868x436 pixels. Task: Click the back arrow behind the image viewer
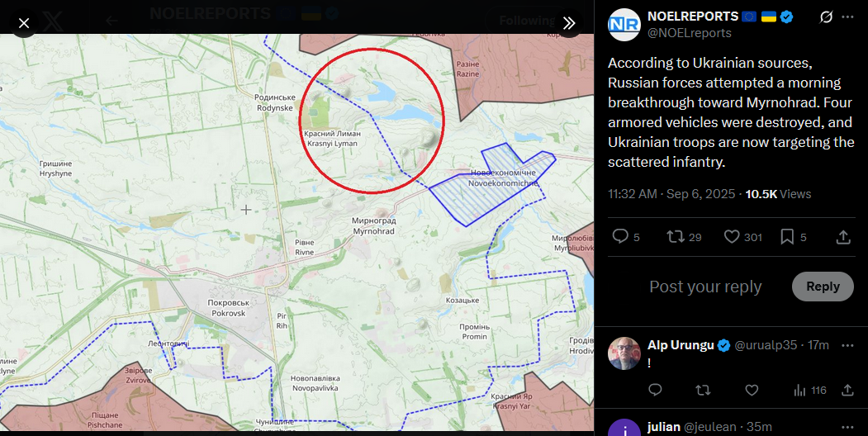coord(111,21)
